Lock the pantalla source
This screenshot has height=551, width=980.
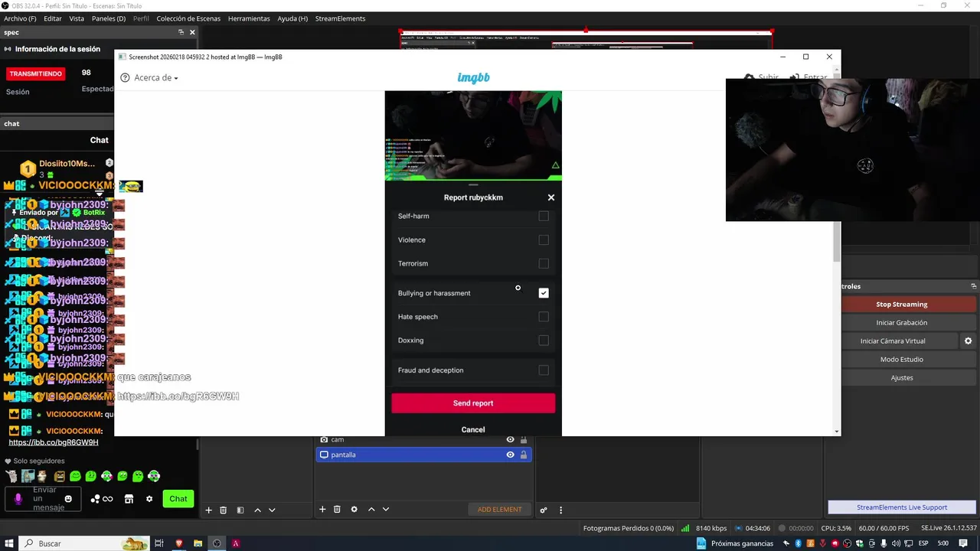pyautogui.click(x=524, y=455)
